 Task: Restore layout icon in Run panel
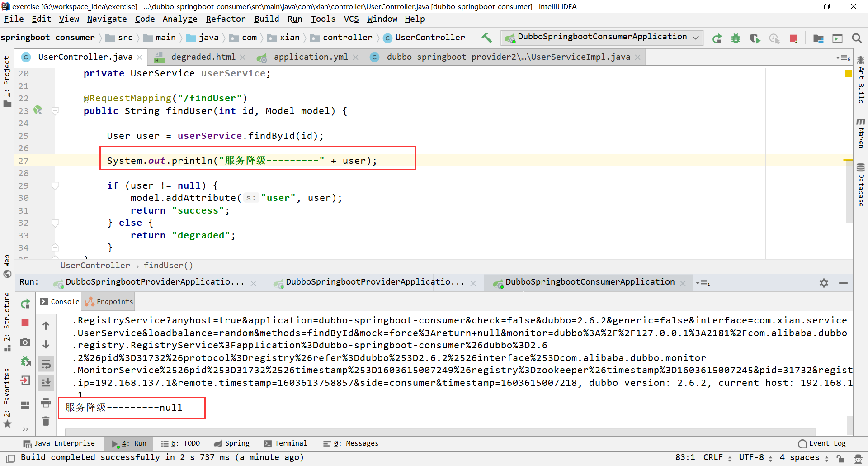coord(25,405)
